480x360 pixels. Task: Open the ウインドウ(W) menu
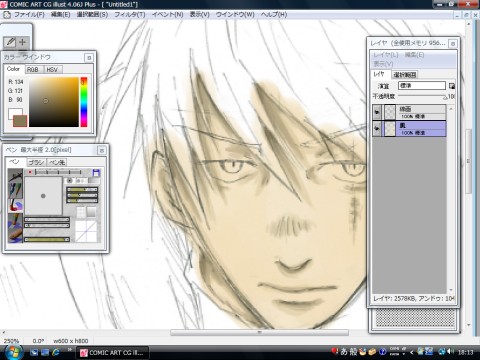click(x=235, y=15)
